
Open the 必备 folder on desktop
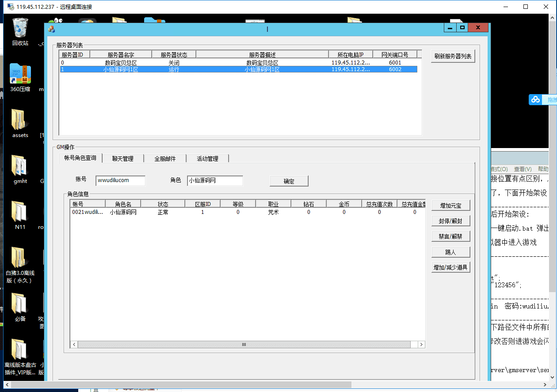coord(20,307)
